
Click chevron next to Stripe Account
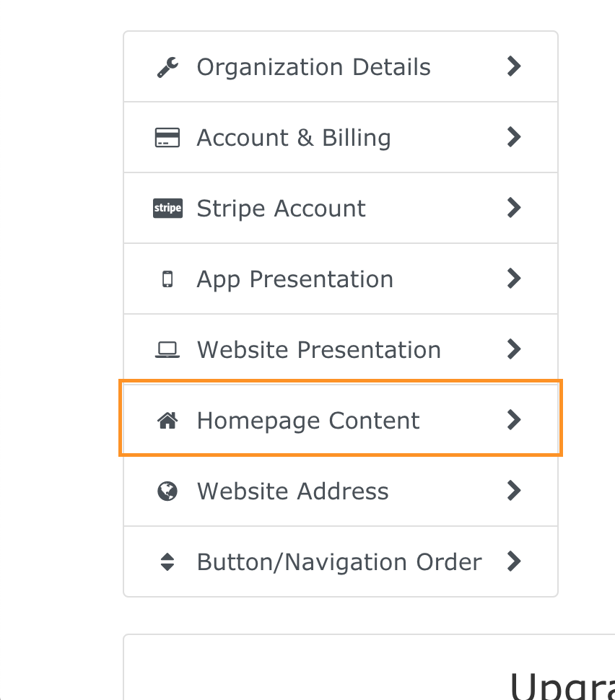[x=513, y=208]
